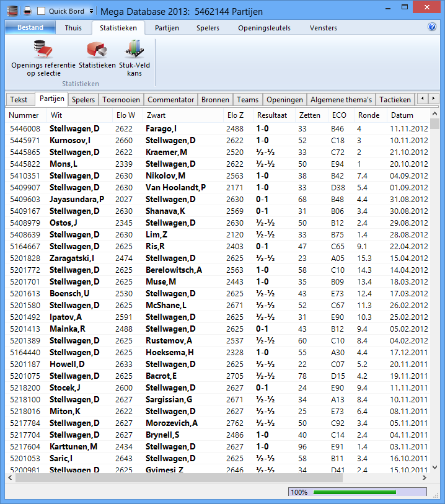The height and width of the screenshot is (504, 445).
Task: Sort by the ECO column header
Action: [341, 115]
